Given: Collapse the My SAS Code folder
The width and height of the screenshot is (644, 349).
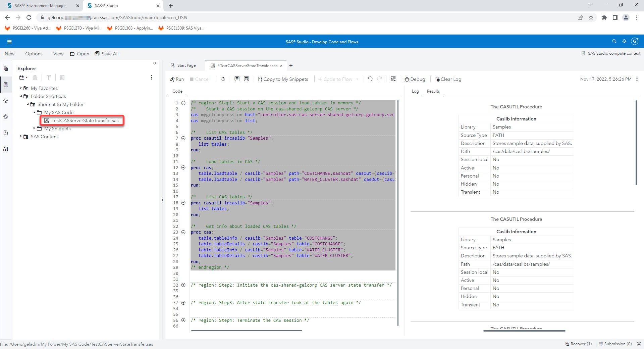Looking at the screenshot, I should click(34, 112).
